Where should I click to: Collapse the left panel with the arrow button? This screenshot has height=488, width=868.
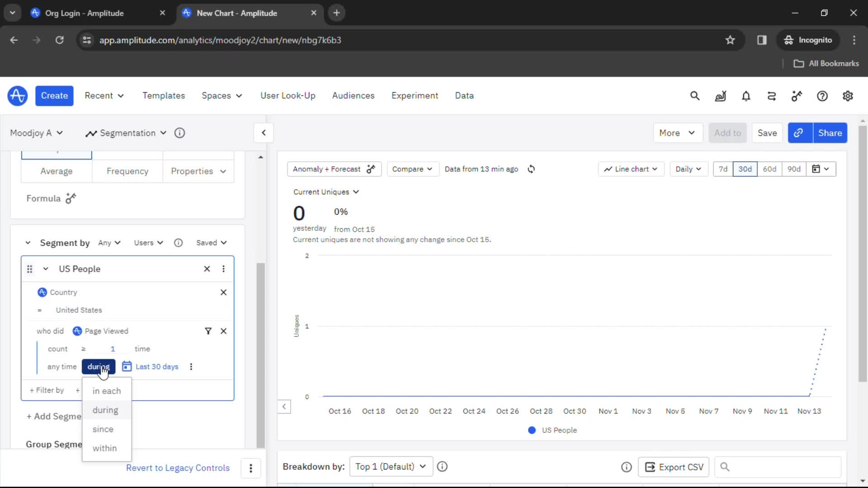pos(264,133)
